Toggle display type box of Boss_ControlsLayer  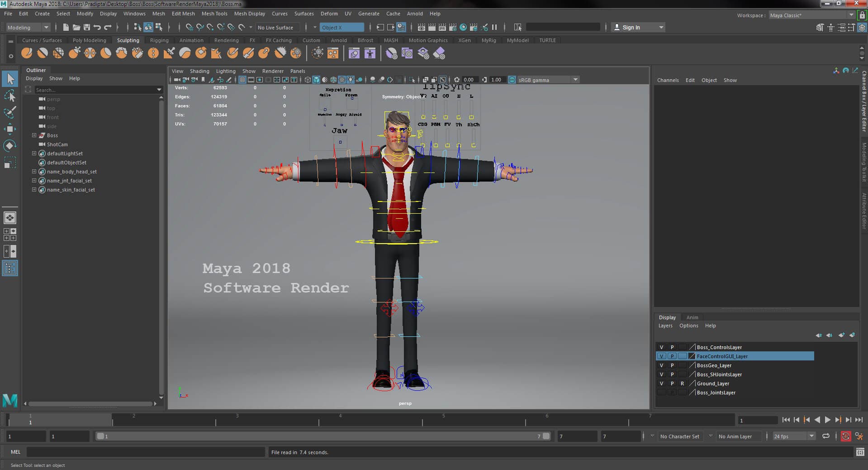[x=683, y=347]
